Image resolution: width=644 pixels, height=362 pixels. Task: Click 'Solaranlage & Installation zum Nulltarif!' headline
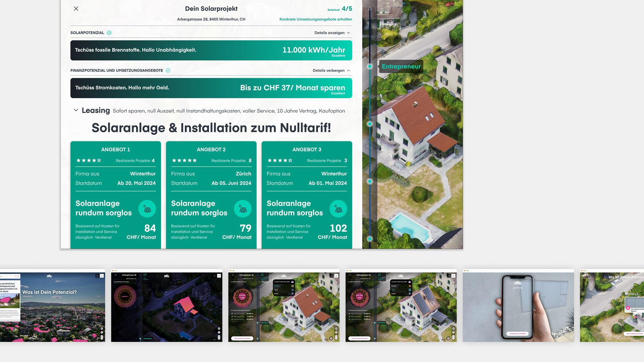point(211,128)
